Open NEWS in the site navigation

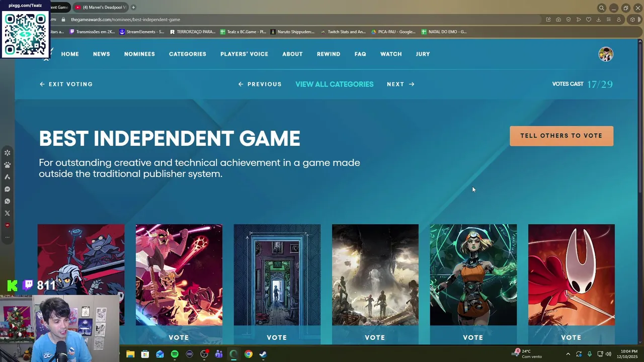(101, 54)
